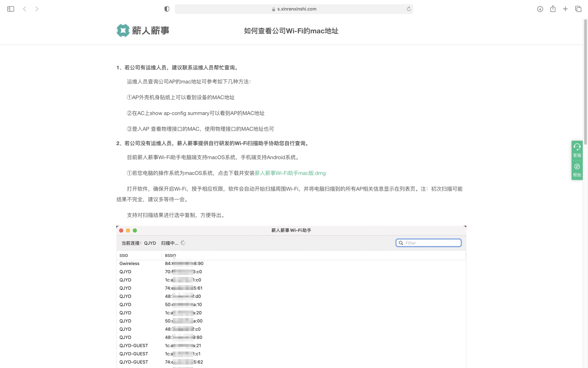
Task: Click text ①AP外壳机身贴纸上可以看到设备的MAC地址
Action: tap(181, 97)
